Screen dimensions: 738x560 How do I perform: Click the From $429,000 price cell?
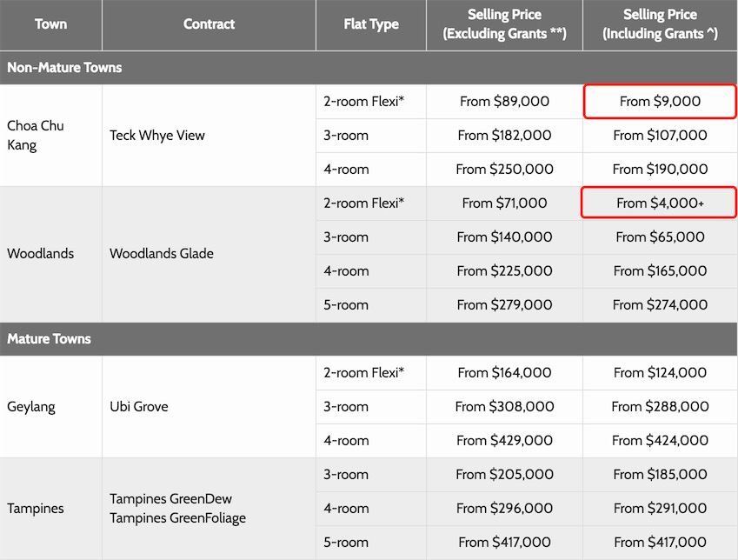click(504, 441)
